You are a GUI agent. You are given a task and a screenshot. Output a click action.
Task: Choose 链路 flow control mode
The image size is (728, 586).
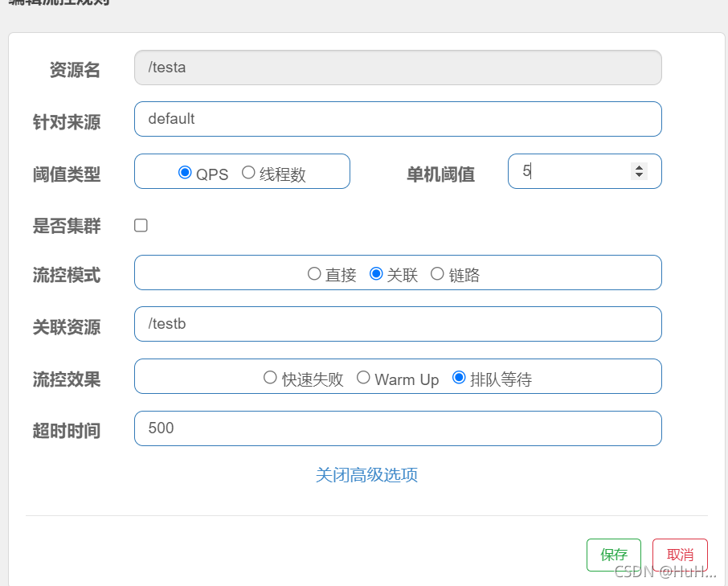tap(437, 273)
